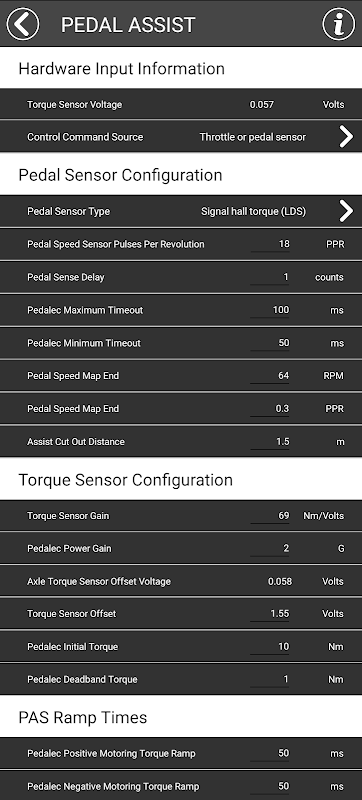Change Pedalec Maximum Timeout value
This screenshot has width=362, height=800.
[270, 310]
